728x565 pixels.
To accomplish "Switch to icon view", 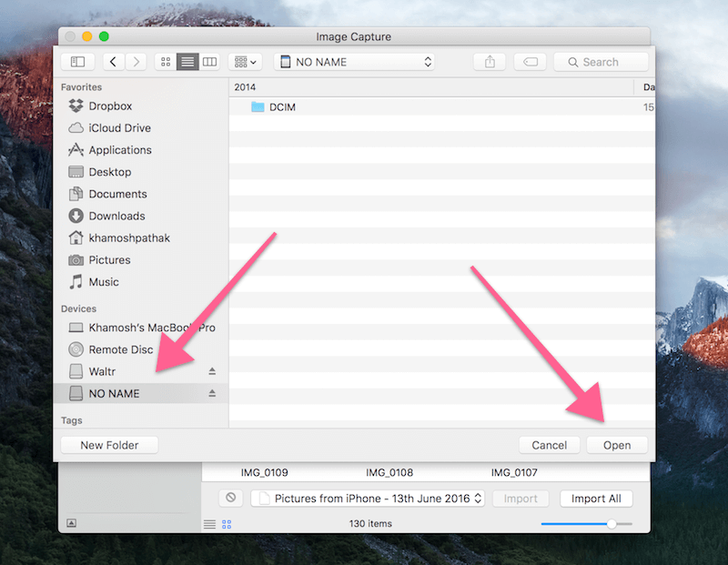I will [166, 62].
